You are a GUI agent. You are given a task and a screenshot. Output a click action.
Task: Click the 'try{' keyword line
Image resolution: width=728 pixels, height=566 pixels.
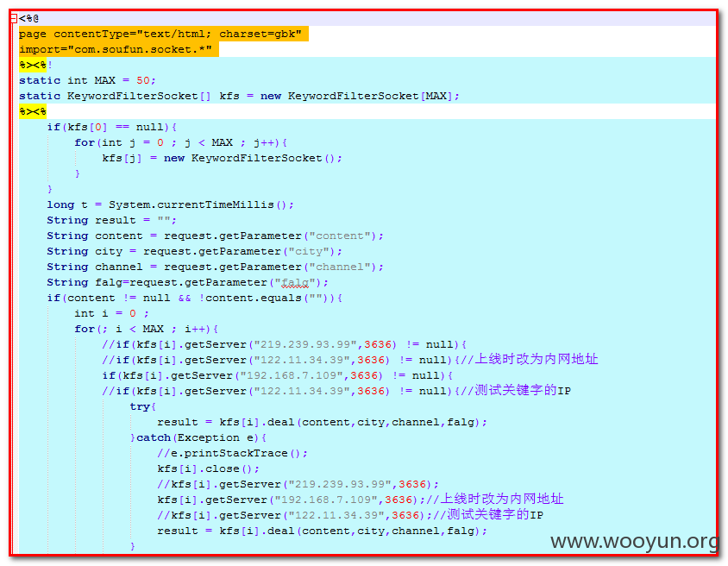point(143,406)
